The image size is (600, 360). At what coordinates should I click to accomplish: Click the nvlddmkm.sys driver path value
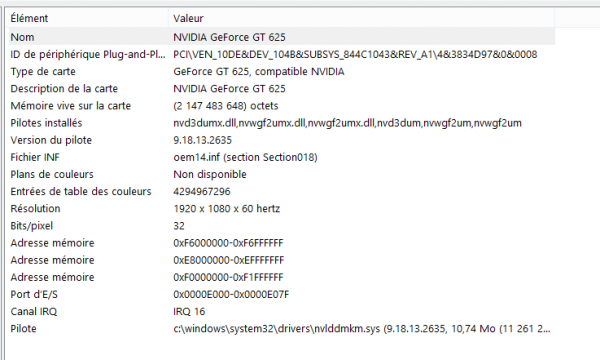click(362, 329)
